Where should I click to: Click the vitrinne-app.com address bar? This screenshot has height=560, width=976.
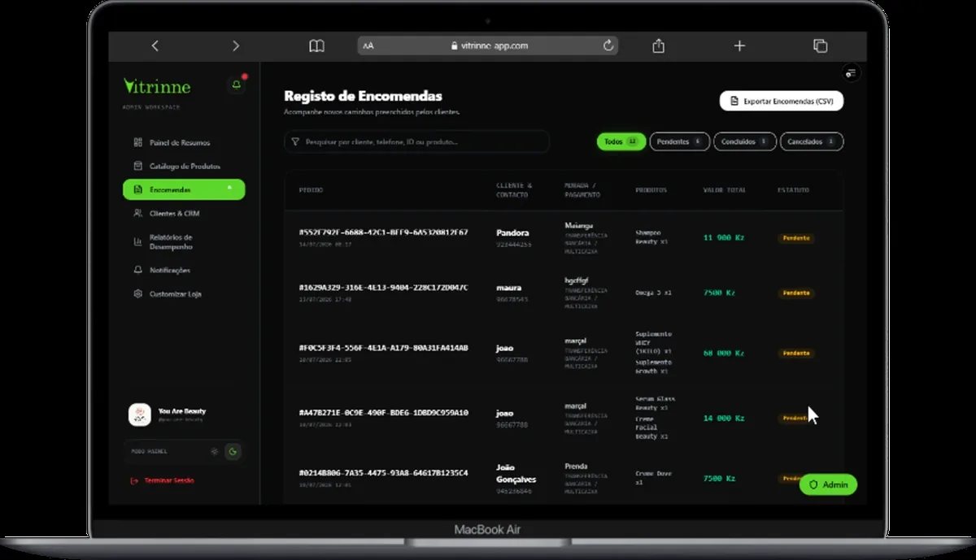[488, 46]
